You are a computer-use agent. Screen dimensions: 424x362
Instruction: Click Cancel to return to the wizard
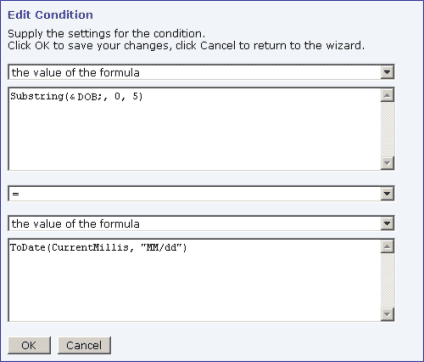point(84,345)
